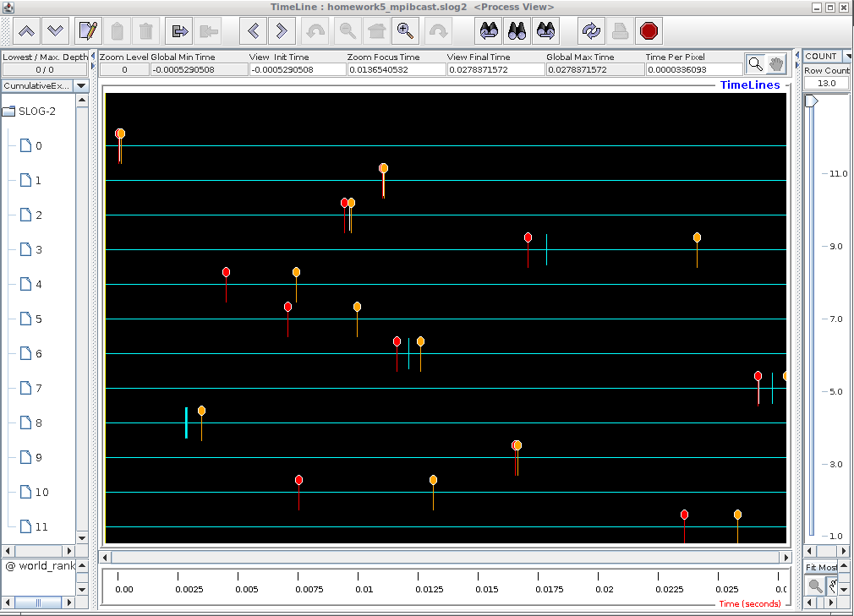The image size is (854, 616).
Task: Click the edit notepad-and-pencil toolbar icon
Action: pyautogui.click(x=88, y=31)
